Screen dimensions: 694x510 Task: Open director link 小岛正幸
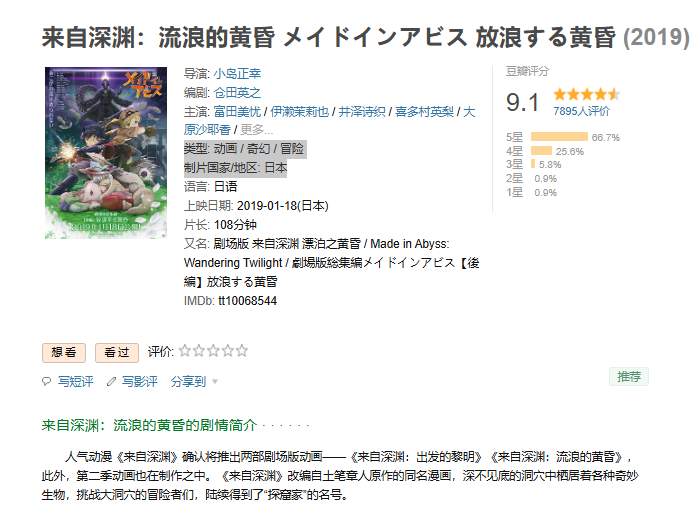click(x=238, y=75)
